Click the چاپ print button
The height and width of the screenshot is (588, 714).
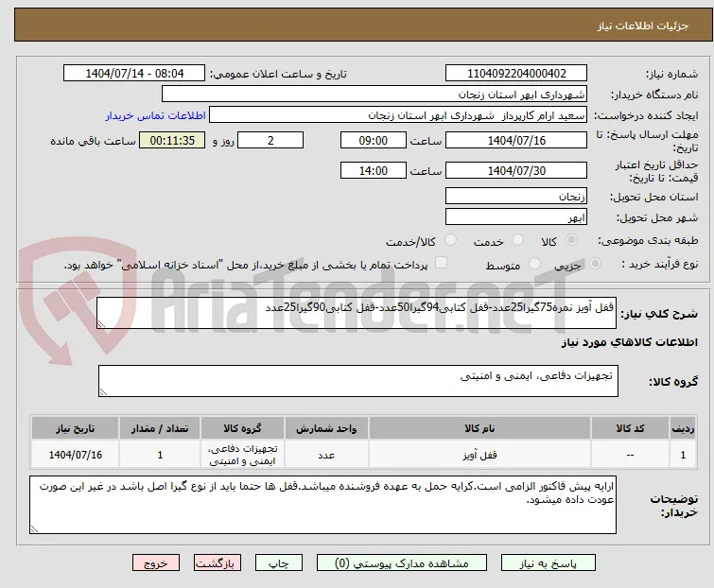coord(279,563)
